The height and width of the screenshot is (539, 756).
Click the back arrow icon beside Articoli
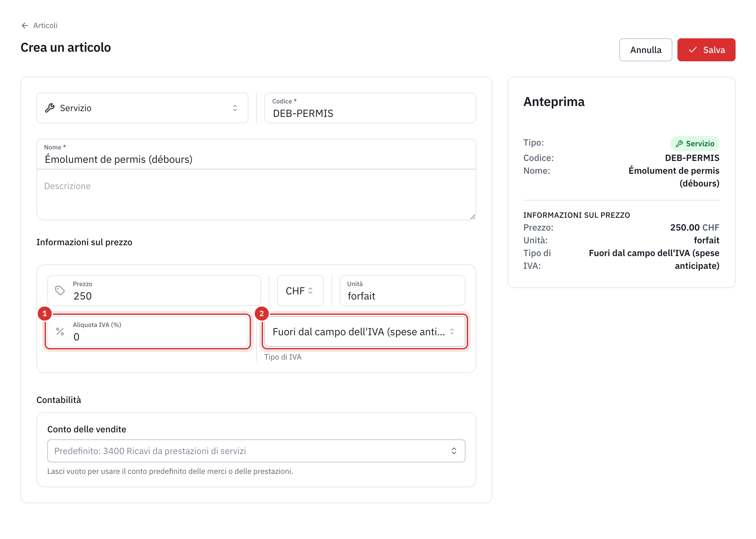25,26
